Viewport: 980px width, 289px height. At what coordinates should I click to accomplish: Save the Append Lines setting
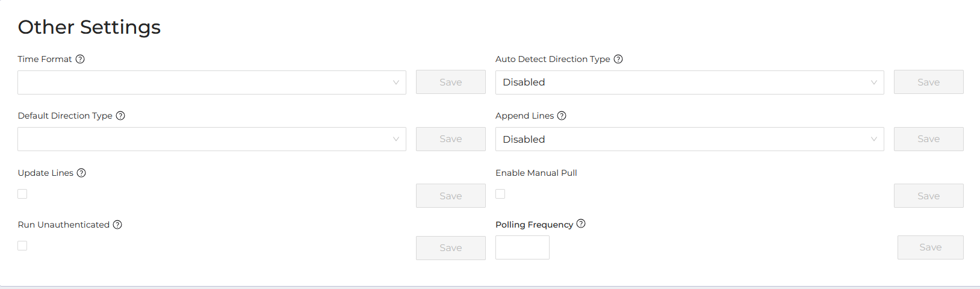click(929, 139)
